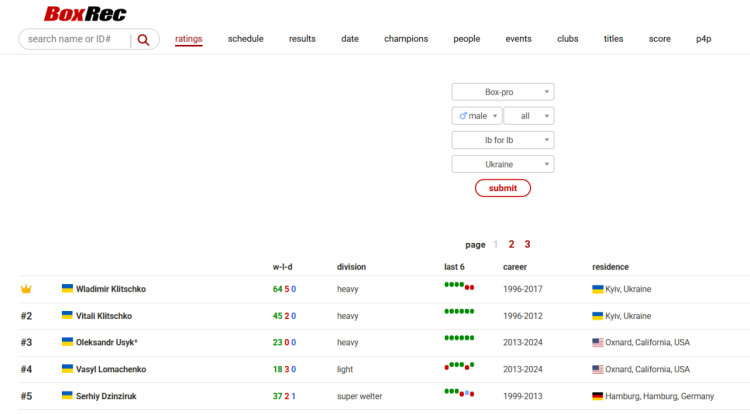The image size is (750, 414).
Task: Go to page 2 of ratings
Action: pos(511,244)
